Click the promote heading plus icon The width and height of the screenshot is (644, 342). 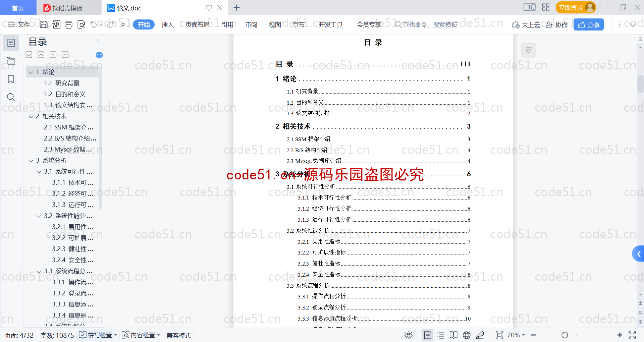(53, 55)
